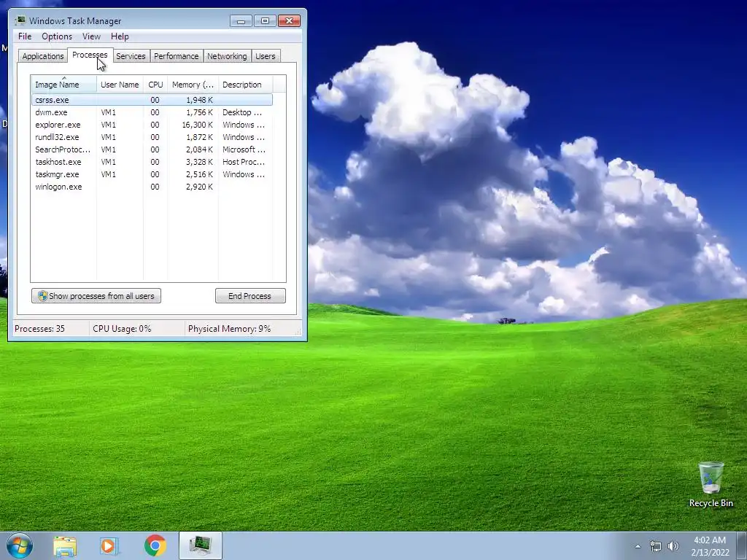Open the Options menu
The image size is (747, 560).
[57, 36]
